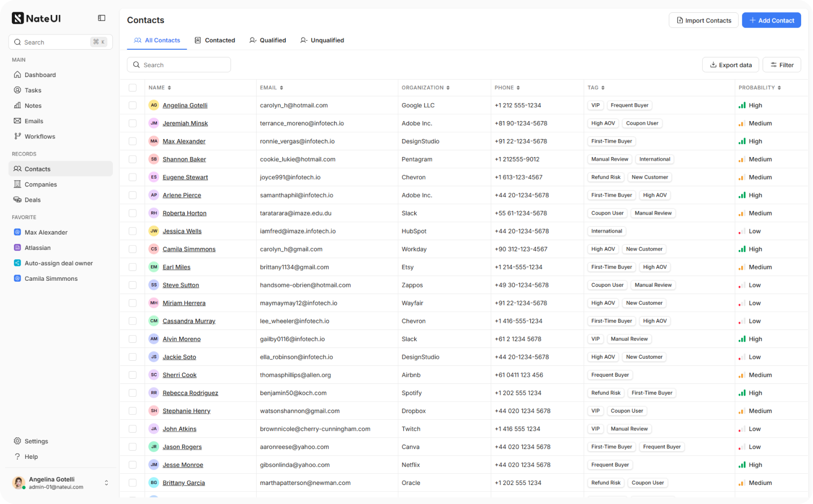813x504 pixels.
Task: Open Jeremiah Minsk contact link
Action: tap(185, 124)
